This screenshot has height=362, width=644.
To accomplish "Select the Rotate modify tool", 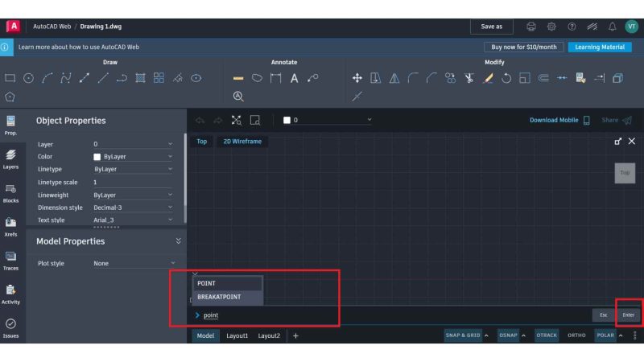I will click(506, 78).
